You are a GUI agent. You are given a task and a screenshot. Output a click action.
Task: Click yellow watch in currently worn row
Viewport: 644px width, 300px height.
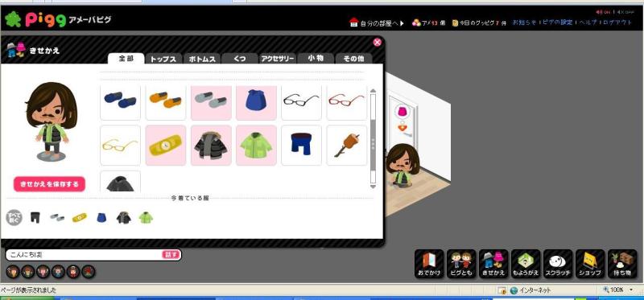coord(80,217)
